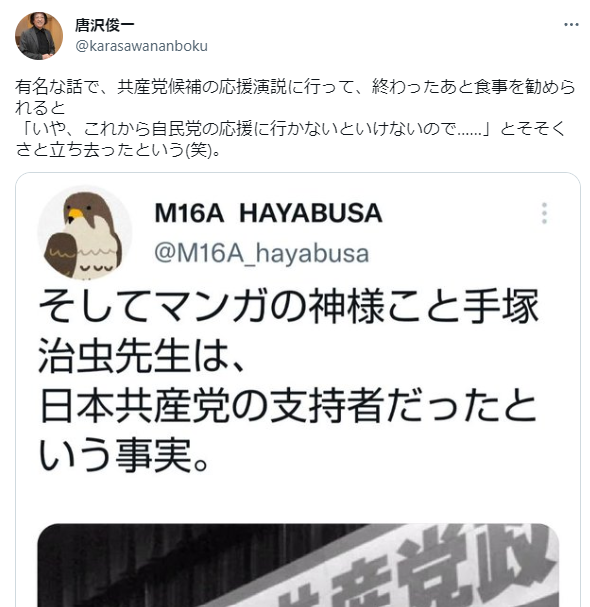Open the three-dot menu on 唐沢俊一's tweet
Viewport: 590px width, 607px height.
(571, 25)
